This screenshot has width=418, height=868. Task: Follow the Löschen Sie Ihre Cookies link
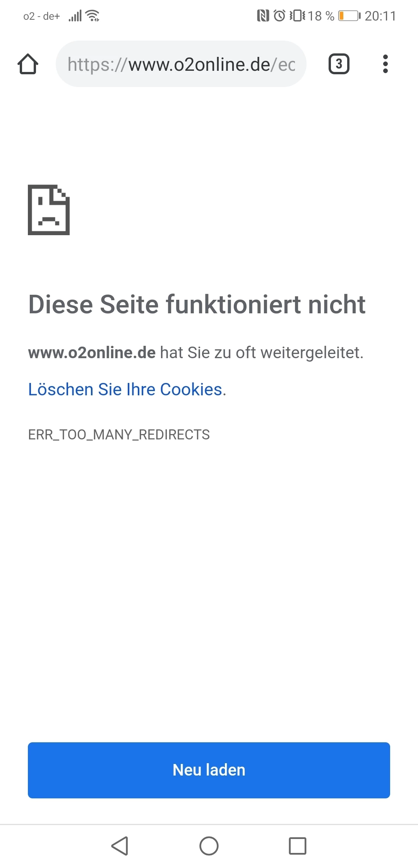pos(125,389)
